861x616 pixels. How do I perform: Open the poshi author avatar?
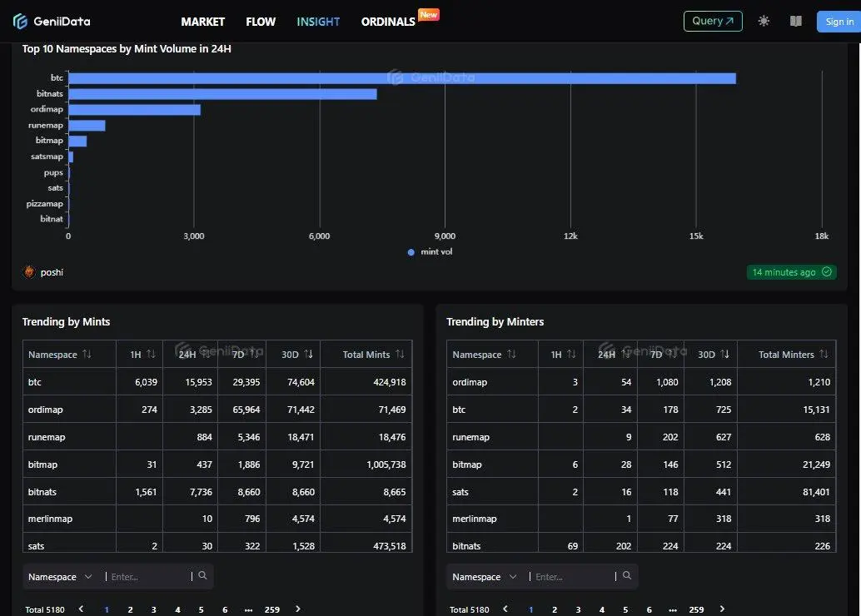click(29, 271)
